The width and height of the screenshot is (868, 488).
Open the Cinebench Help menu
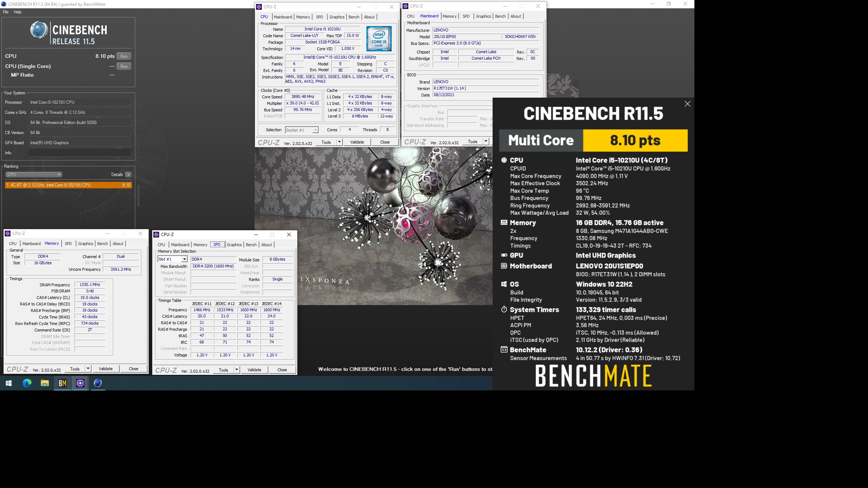point(18,12)
